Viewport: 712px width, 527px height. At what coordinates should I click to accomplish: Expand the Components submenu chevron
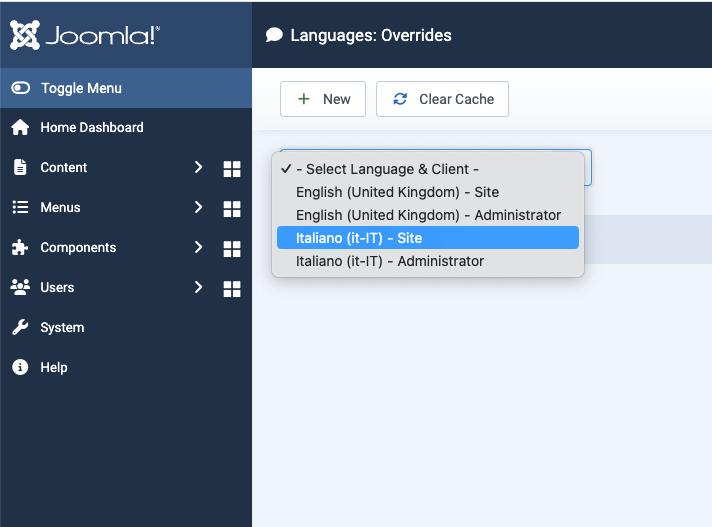click(198, 248)
